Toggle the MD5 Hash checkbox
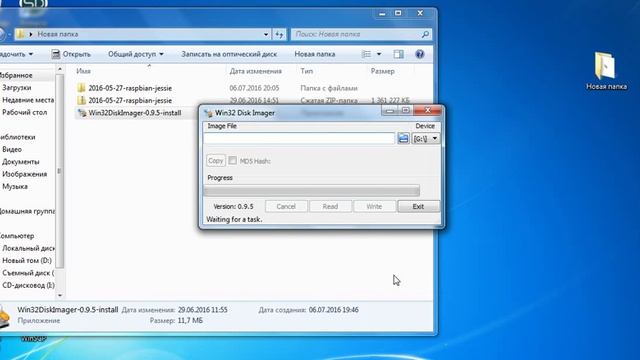 (x=233, y=161)
